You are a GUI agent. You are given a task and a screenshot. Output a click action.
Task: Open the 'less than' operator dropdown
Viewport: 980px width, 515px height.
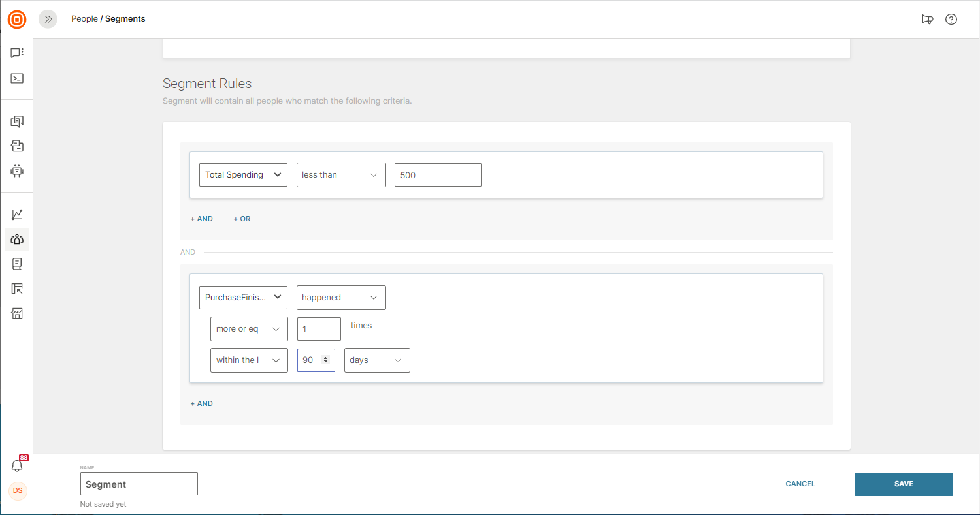coord(340,175)
